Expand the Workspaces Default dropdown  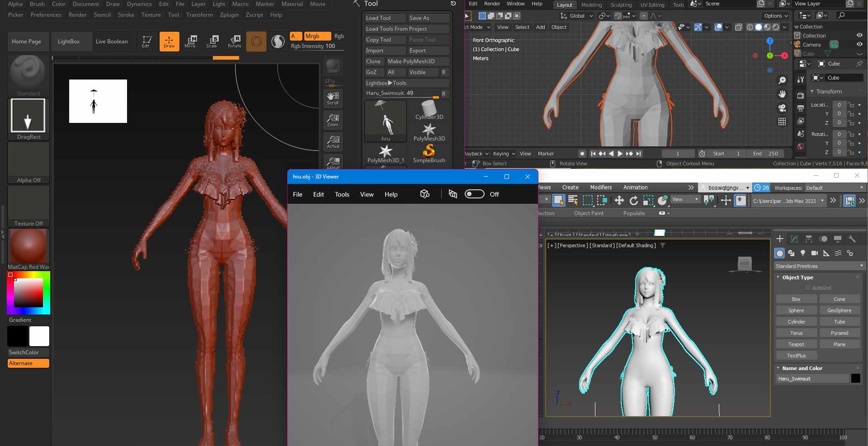coord(835,188)
